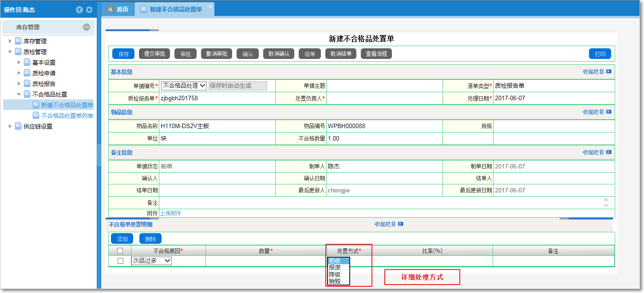This screenshot has height=293, width=644.
Task: Expand the 供应链设置 tree node
Action: (10, 126)
